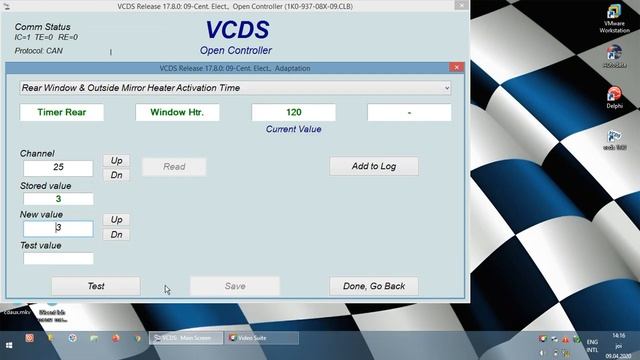Click the fourth value box showing a dash
The height and width of the screenshot is (360, 640).
pyautogui.click(x=409, y=112)
